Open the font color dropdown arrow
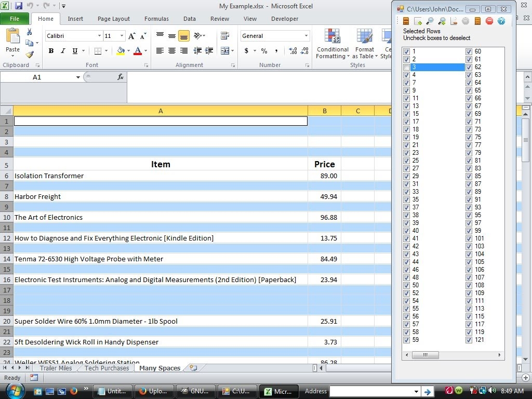This screenshot has height=399, width=532. coord(146,51)
